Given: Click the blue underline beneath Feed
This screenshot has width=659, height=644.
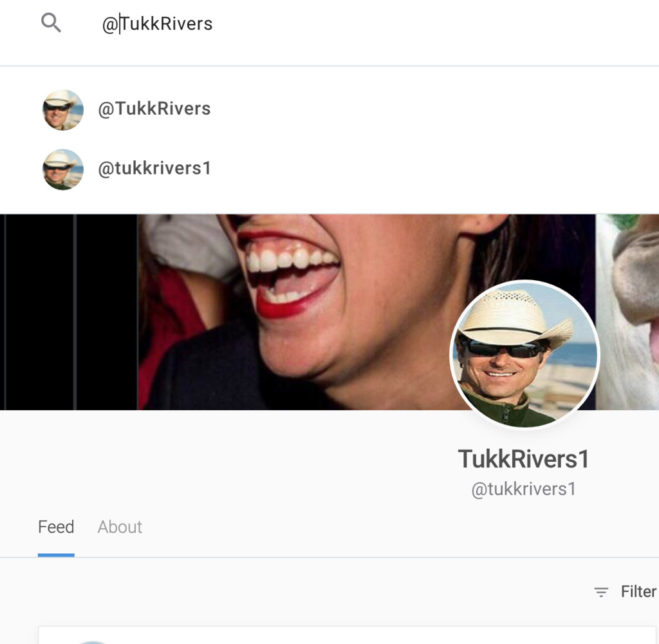Looking at the screenshot, I should coord(56,554).
